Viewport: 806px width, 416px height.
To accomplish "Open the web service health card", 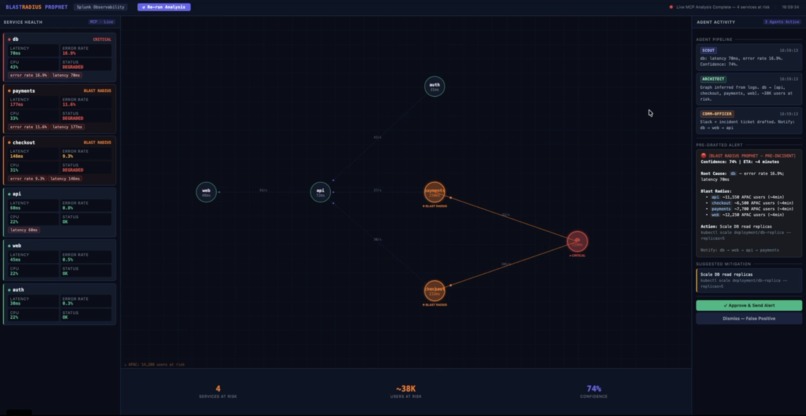I will click(x=60, y=260).
